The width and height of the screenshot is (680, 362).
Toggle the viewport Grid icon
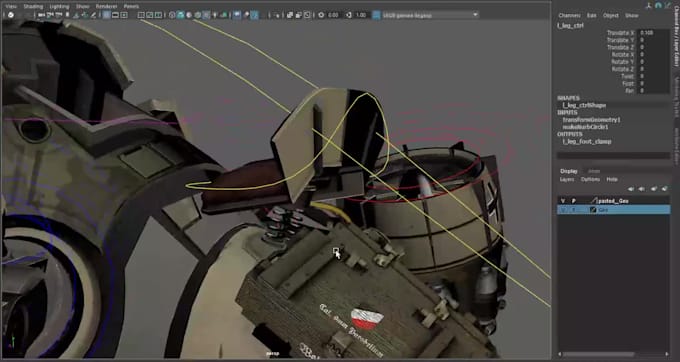(x=106, y=15)
